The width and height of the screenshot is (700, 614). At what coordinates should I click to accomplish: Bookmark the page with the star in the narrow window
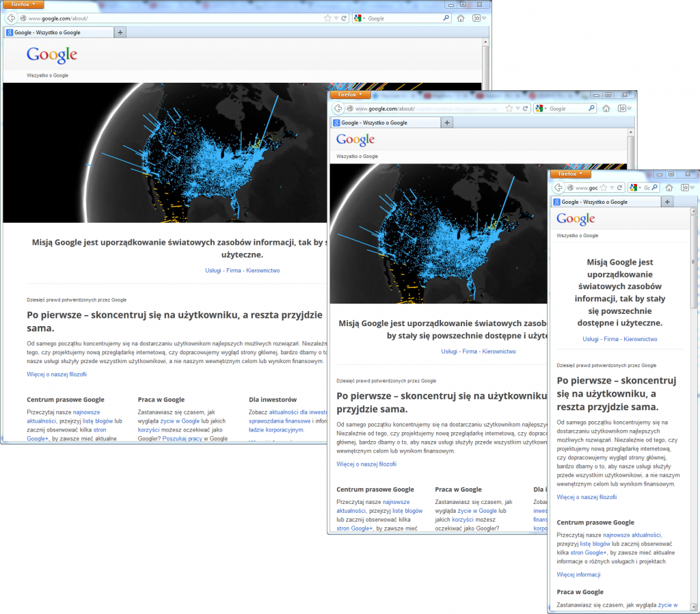pyautogui.click(x=604, y=187)
